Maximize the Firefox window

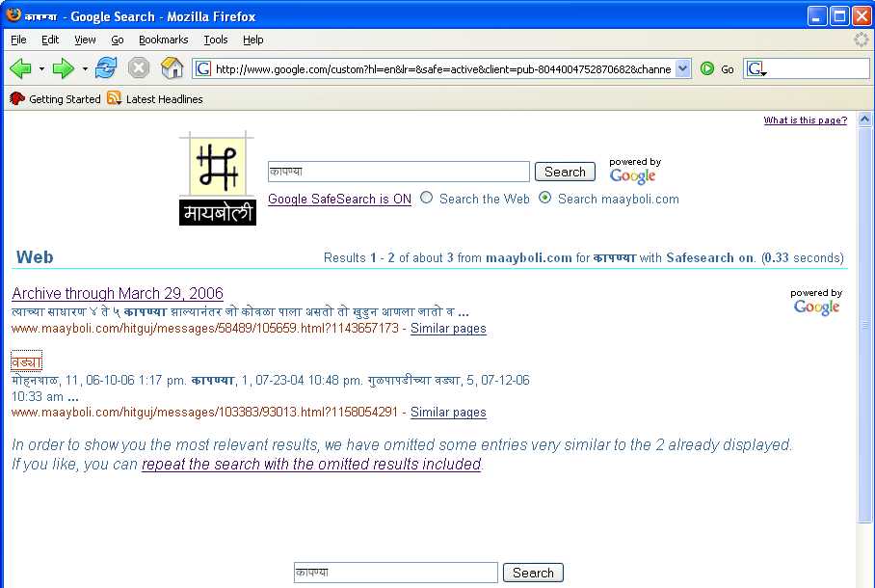pyautogui.click(x=839, y=16)
